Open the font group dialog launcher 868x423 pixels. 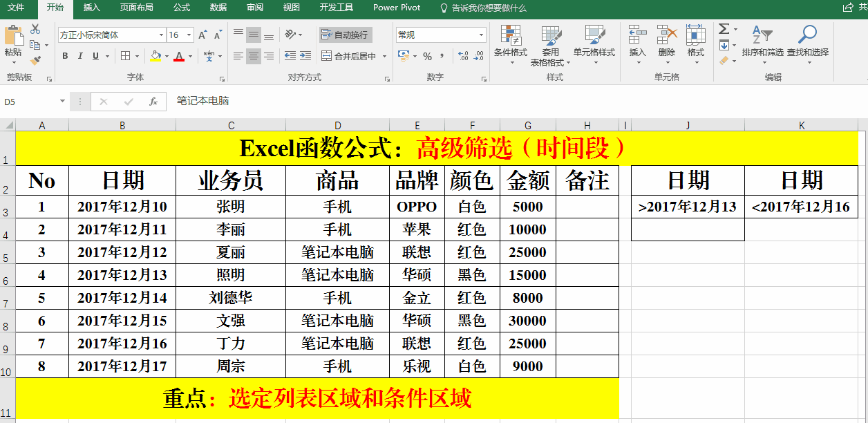(223, 79)
